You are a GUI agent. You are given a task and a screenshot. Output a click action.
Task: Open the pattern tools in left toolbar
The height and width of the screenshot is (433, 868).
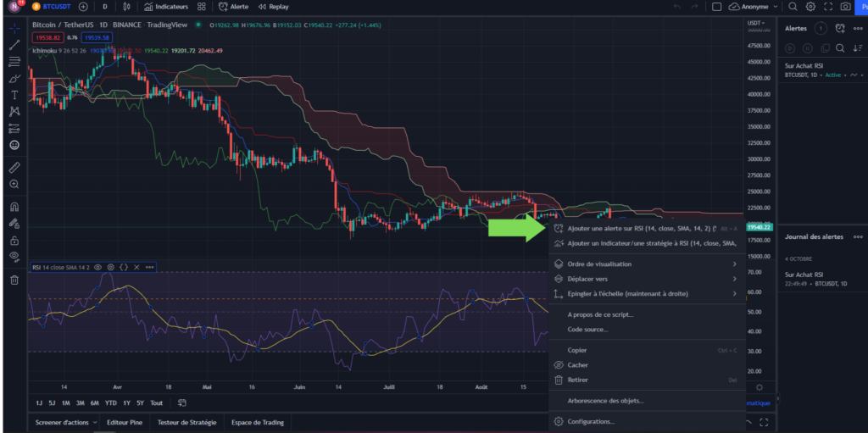coord(14,111)
